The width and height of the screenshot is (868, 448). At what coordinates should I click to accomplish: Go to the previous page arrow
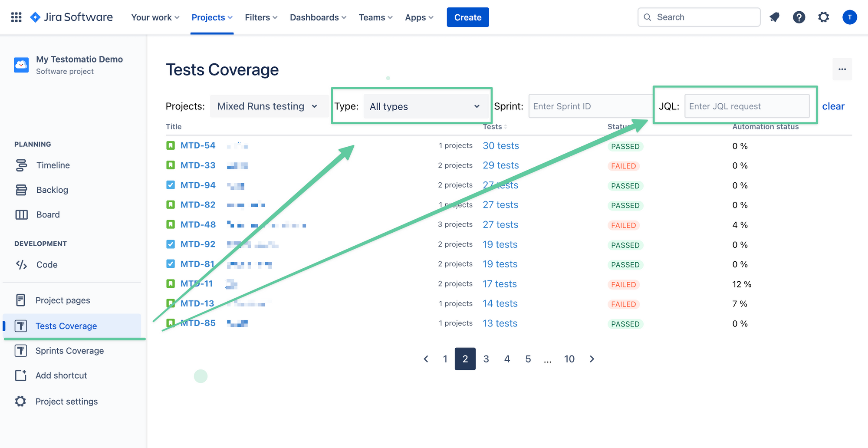click(426, 359)
